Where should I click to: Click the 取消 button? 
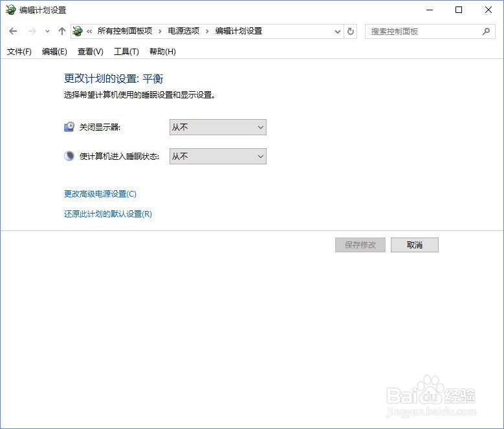pyautogui.click(x=414, y=245)
